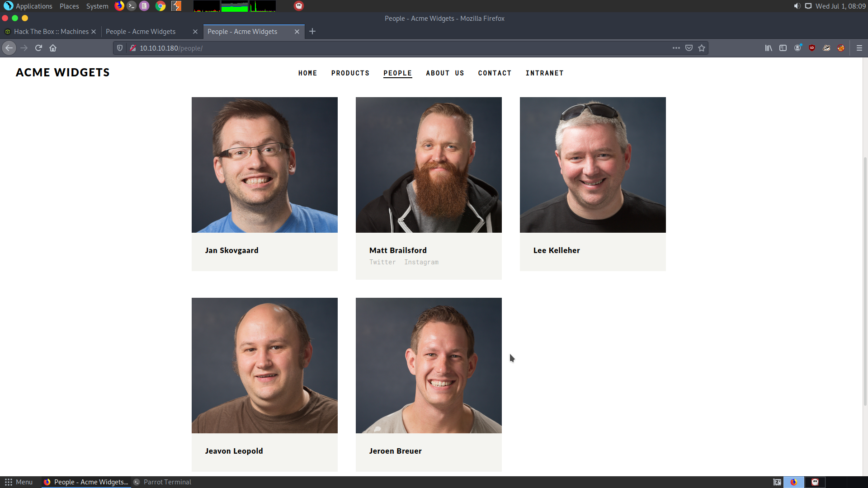Switch to the Hack The Box Machines tab
Screen dimensions: 868x488
(x=51, y=32)
